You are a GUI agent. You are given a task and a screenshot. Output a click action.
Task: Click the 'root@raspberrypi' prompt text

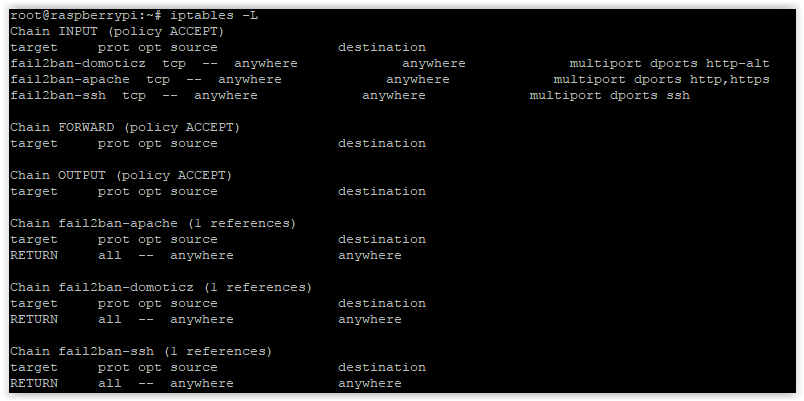(x=74, y=15)
